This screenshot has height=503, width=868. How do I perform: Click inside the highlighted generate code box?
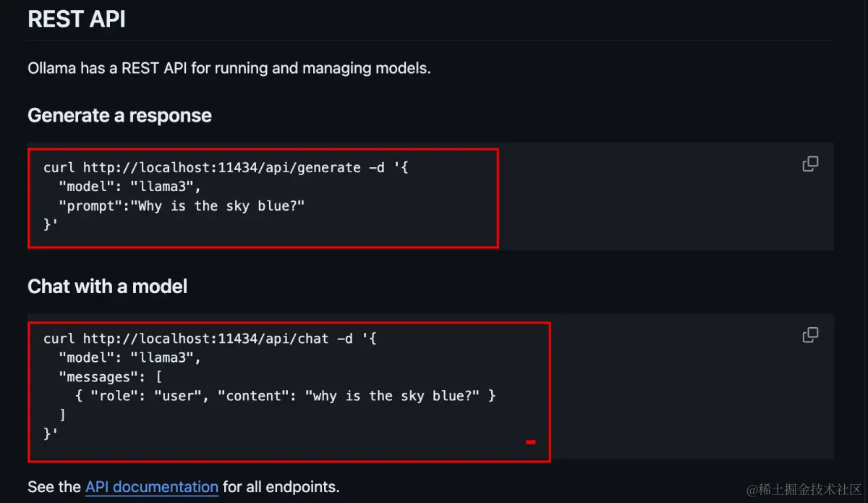263,198
